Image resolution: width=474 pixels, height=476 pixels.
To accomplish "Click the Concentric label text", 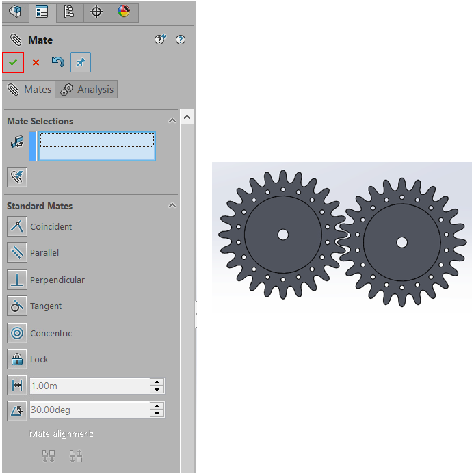I will 51,333.
